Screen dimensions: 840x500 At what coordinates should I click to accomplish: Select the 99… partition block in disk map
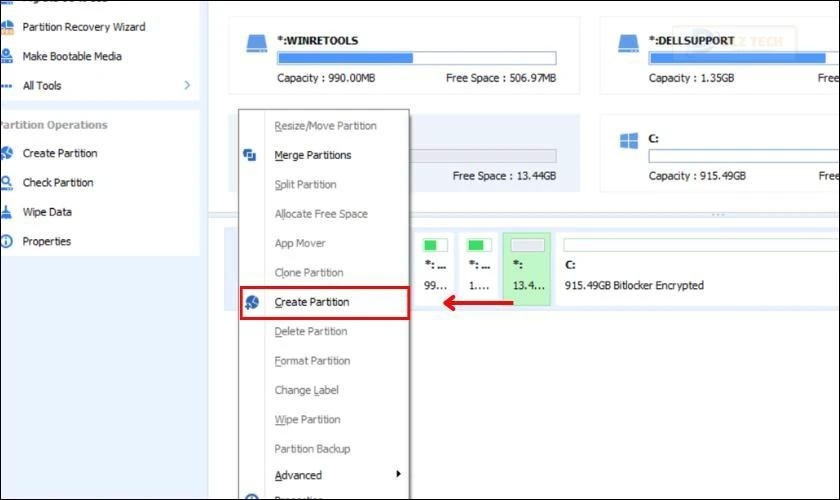[435, 269]
